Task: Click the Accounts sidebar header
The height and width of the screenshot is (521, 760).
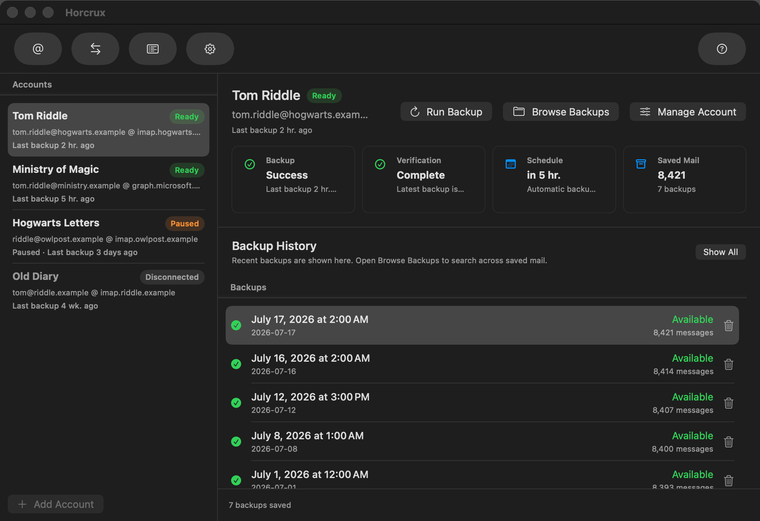Action: 32,84
